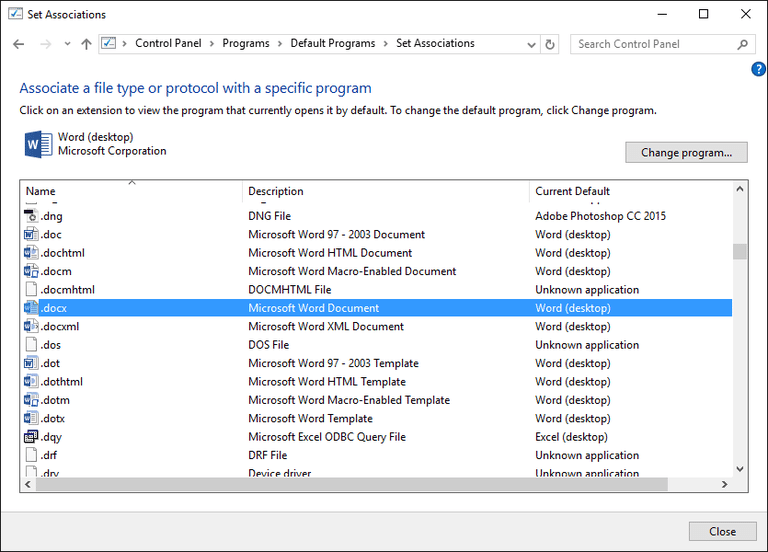The width and height of the screenshot is (768, 552).
Task: Click 'Microsoft Excel ODBC Query File' description
Action: [x=327, y=436]
